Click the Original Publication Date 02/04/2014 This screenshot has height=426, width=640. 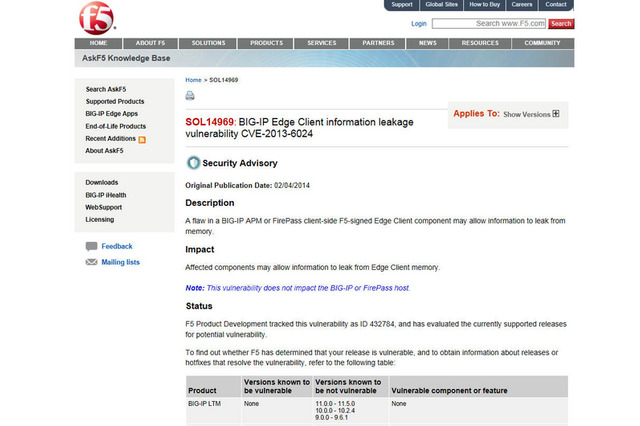(x=247, y=185)
